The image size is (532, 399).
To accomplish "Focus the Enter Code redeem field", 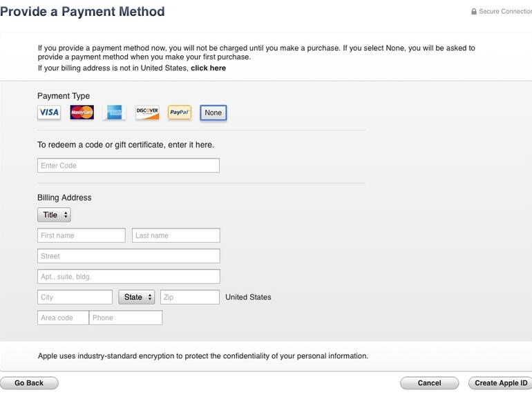I will tap(128, 166).
